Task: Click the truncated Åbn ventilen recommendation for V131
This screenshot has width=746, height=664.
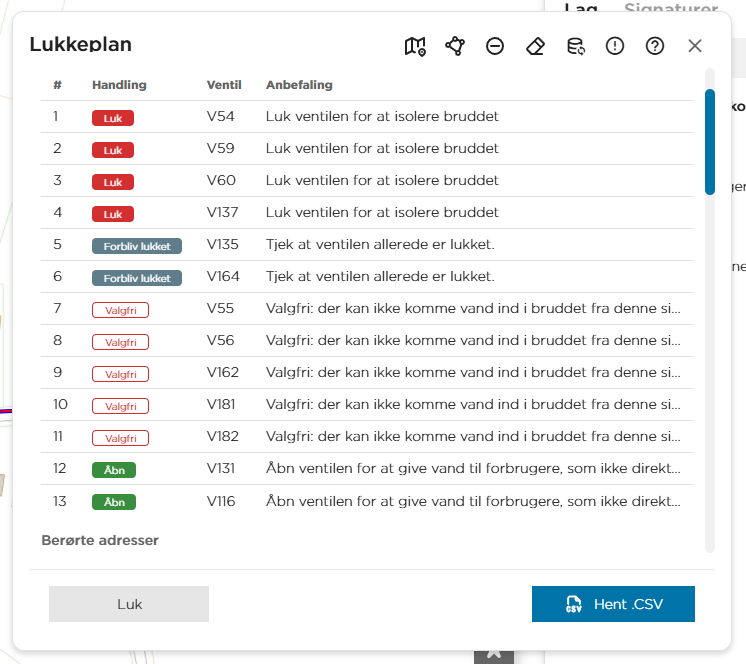Action: click(x=473, y=468)
